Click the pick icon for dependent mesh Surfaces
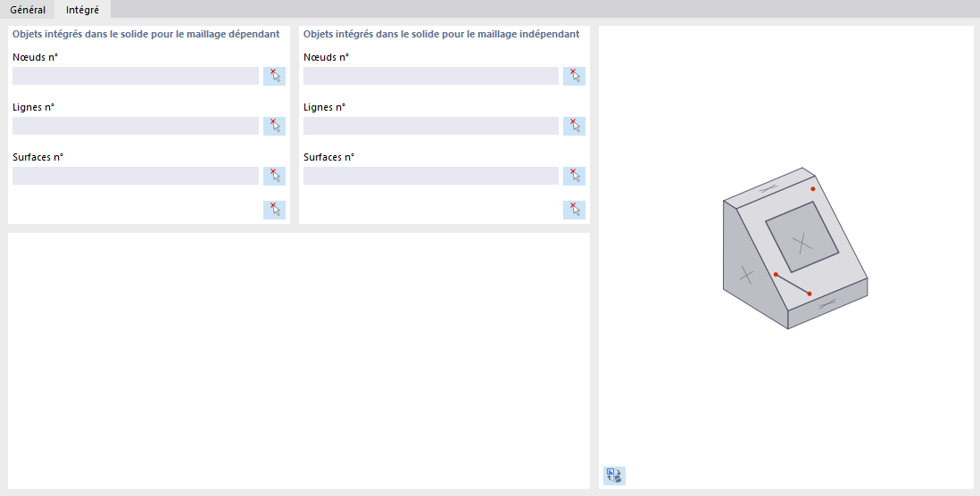Viewport: 980px width, 496px height. click(274, 176)
